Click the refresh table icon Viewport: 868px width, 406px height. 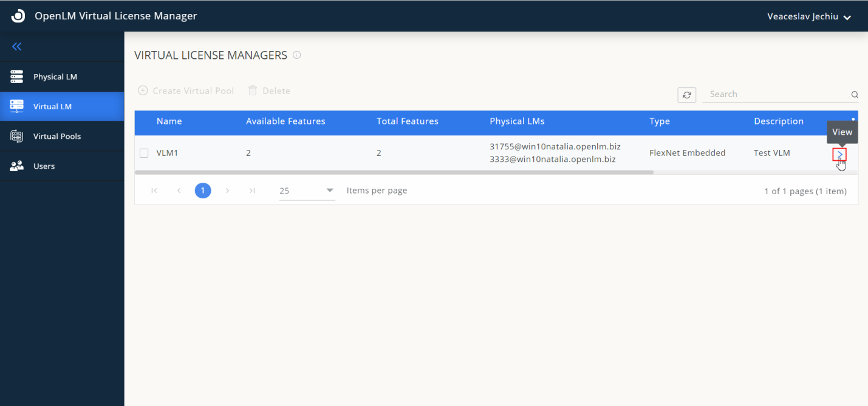686,95
